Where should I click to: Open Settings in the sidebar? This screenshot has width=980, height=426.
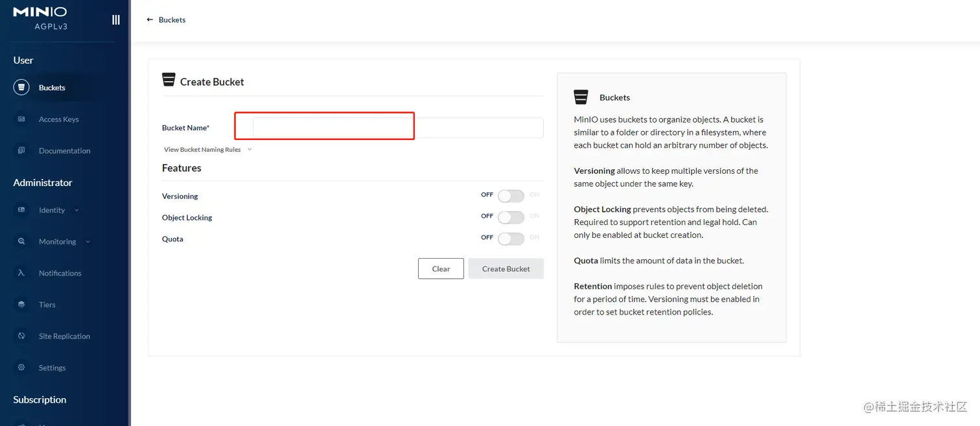(x=52, y=368)
